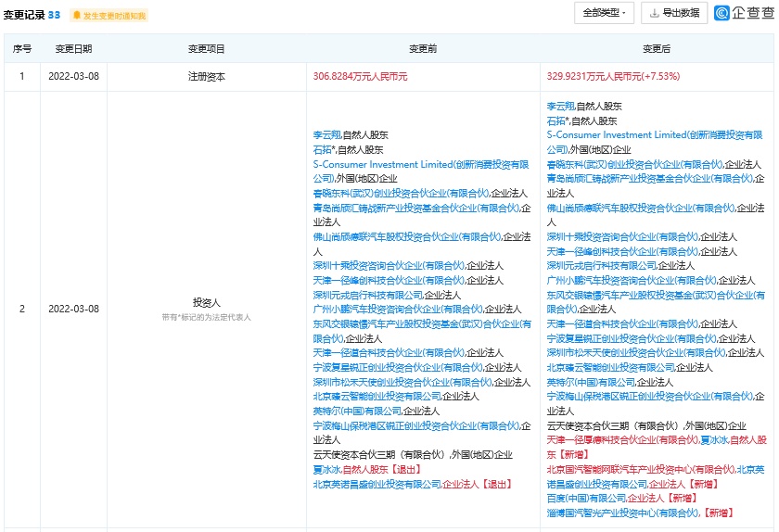Open 百度(中国)有限公司 newly added link
Viewport: 779px width, 532px height.
pyautogui.click(x=585, y=498)
